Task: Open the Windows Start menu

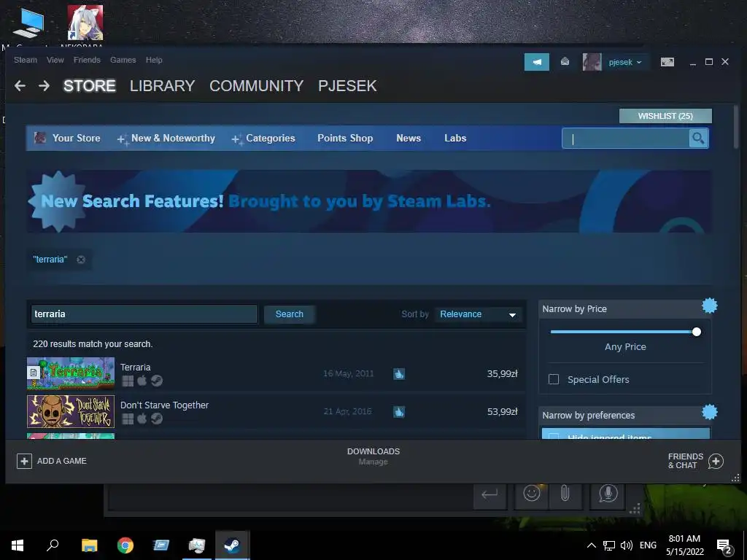Action: pos(18,545)
